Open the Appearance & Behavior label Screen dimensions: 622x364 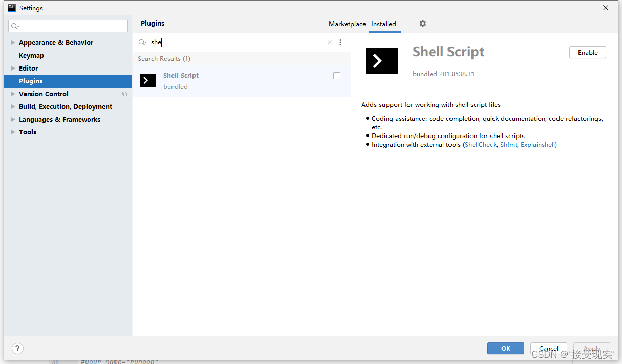click(x=56, y=43)
